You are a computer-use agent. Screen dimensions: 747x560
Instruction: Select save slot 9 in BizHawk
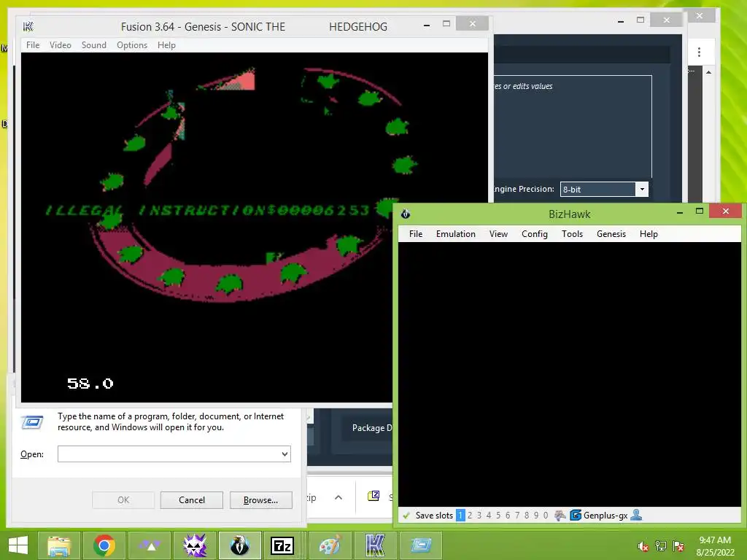pyautogui.click(x=536, y=516)
